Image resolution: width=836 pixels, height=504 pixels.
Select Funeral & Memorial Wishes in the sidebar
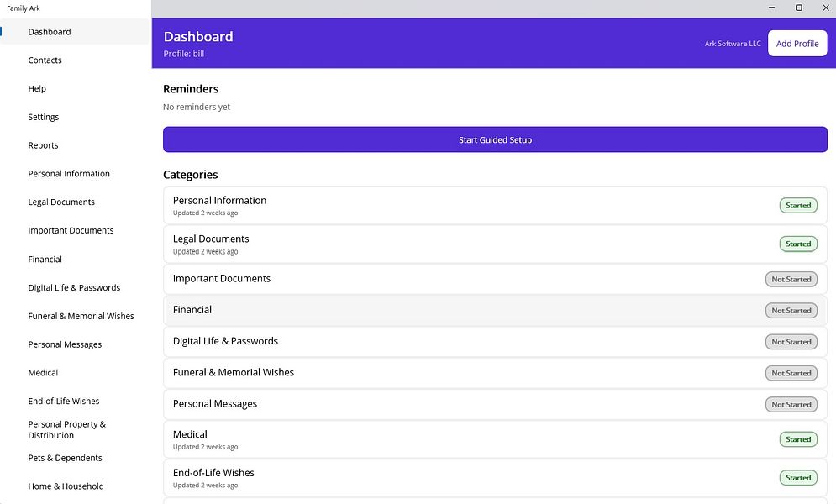point(81,316)
